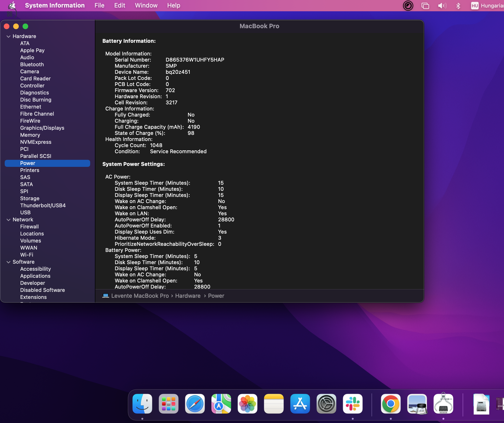Select the highlighted Power item
This screenshot has height=423, width=504.
(47, 163)
